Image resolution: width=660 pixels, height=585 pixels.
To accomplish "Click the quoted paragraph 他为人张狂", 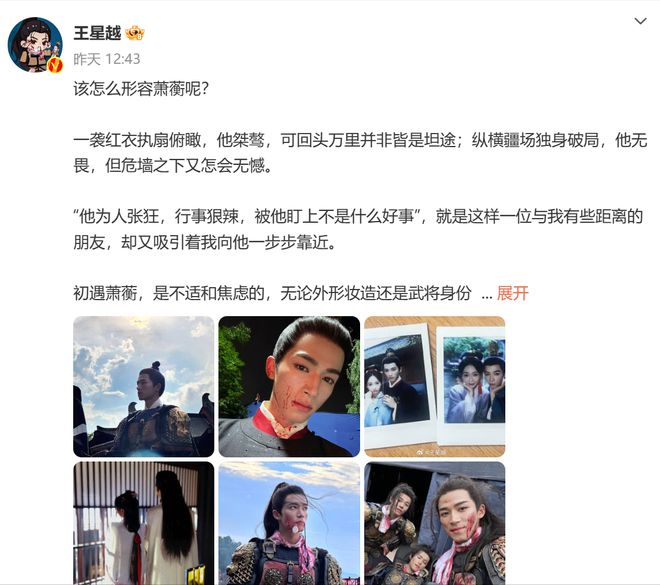I will tap(359, 229).
